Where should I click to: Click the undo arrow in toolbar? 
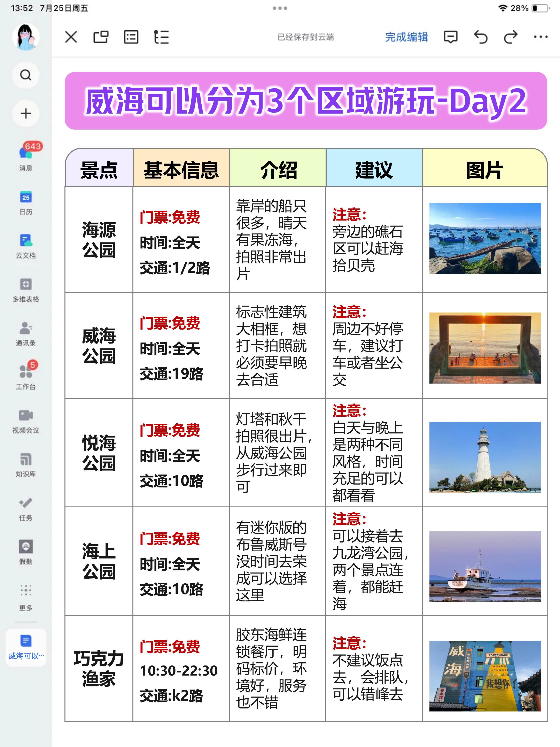pos(481,37)
